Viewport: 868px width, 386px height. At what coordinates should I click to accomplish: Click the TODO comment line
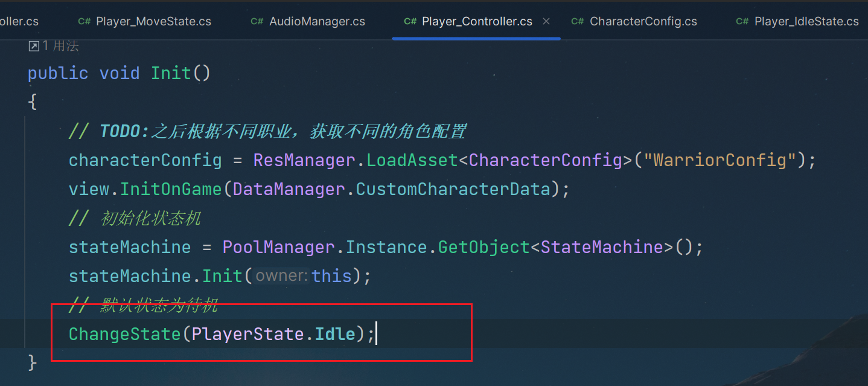(x=267, y=131)
